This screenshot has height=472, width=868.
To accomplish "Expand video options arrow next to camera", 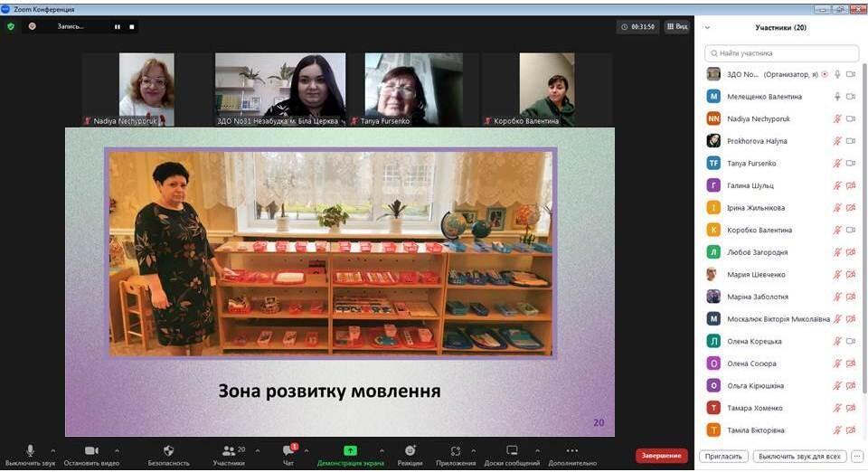I will click(x=117, y=450).
